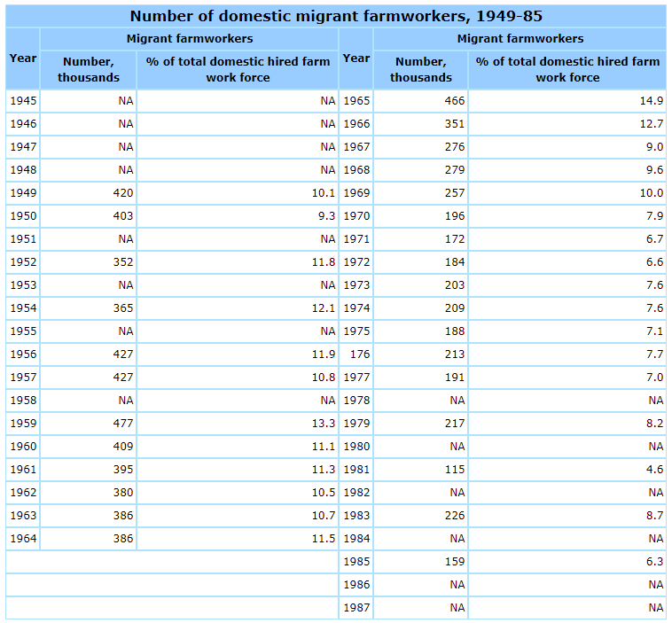Click the 159 value for 1985
This screenshot has width=672, height=623.
coord(454,561)
